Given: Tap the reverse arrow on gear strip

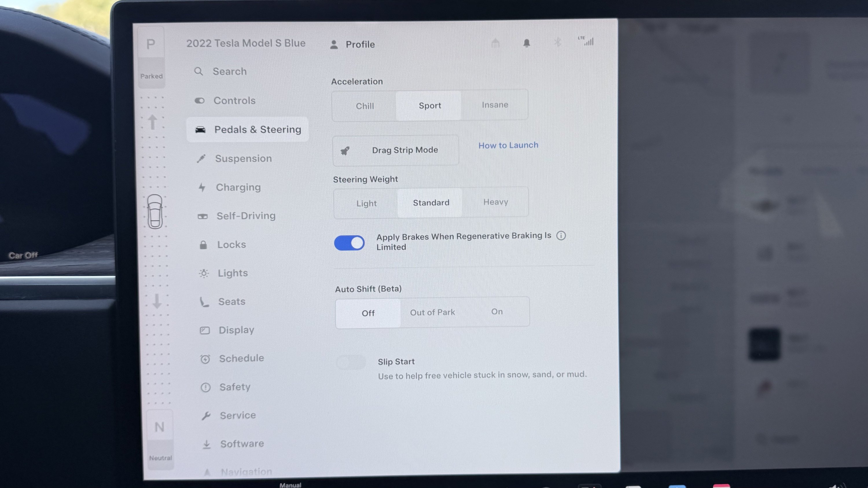Looking at the screenshot, I should [x=157, y=301].
